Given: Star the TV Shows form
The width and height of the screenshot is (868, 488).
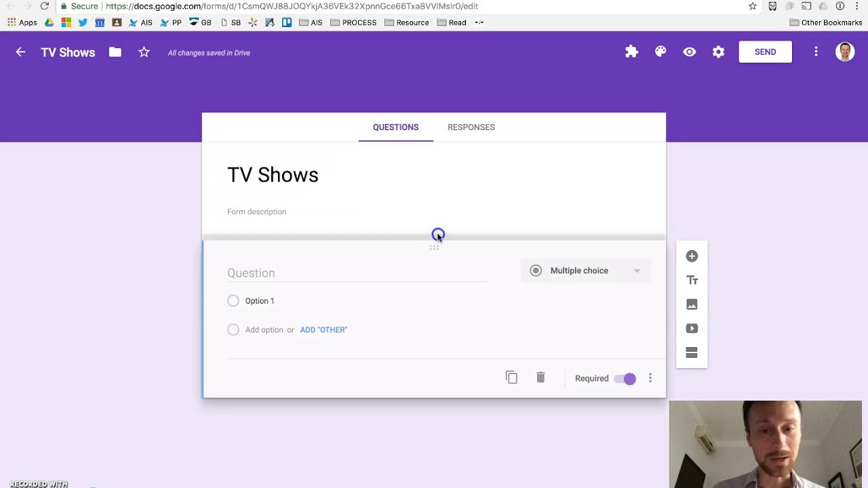Looking at the screenshot, I should (x=144, y=52).
